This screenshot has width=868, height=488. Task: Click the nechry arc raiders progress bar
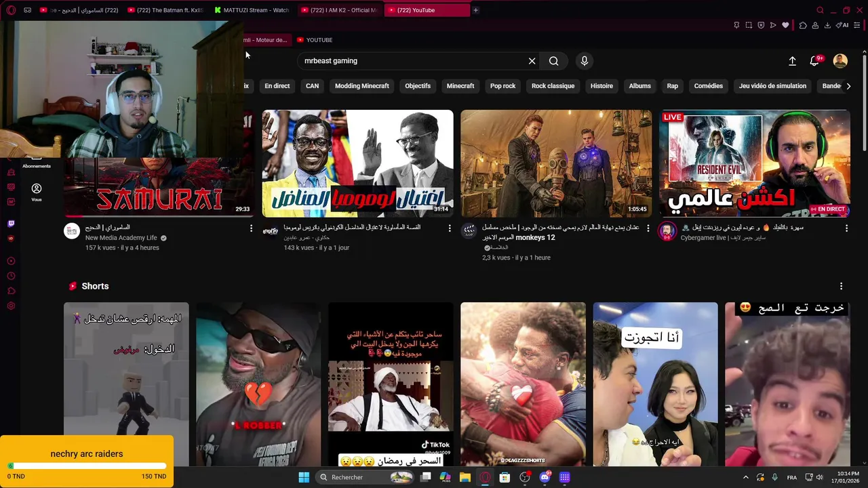pyautogui.click(x=87, y=466)
